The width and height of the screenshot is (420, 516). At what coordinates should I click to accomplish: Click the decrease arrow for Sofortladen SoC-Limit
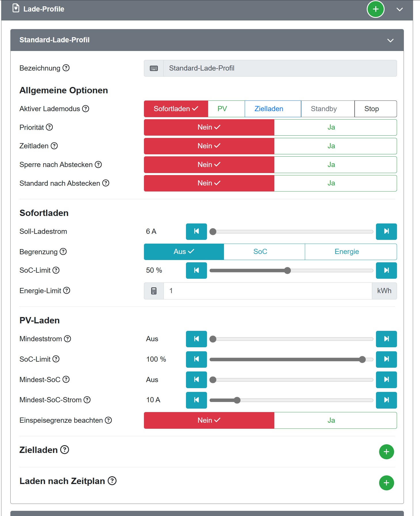(x=196, y=270)
